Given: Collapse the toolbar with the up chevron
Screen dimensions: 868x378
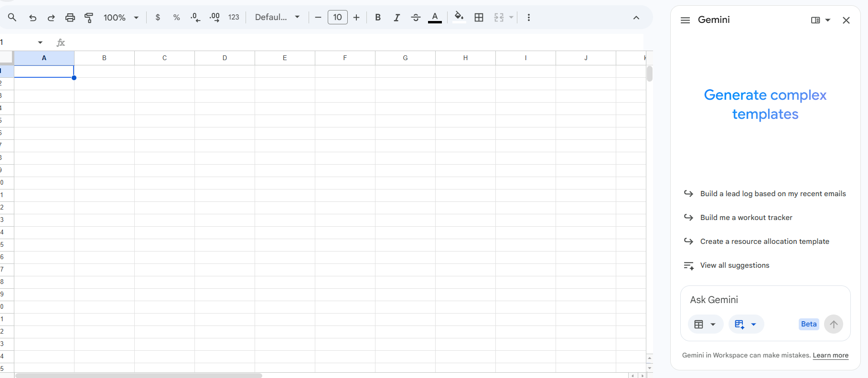Looking at the screenshot, I should click(636, 18).
